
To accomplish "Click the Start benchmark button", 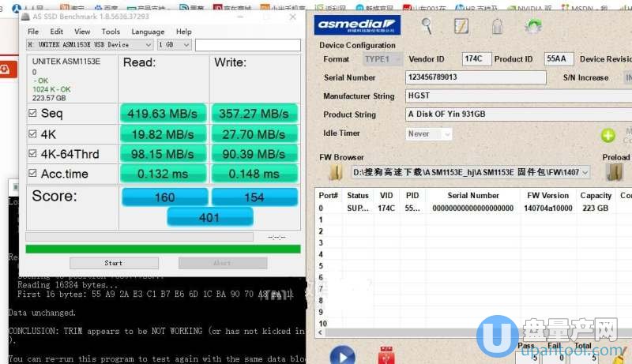I will coord(113,263).
